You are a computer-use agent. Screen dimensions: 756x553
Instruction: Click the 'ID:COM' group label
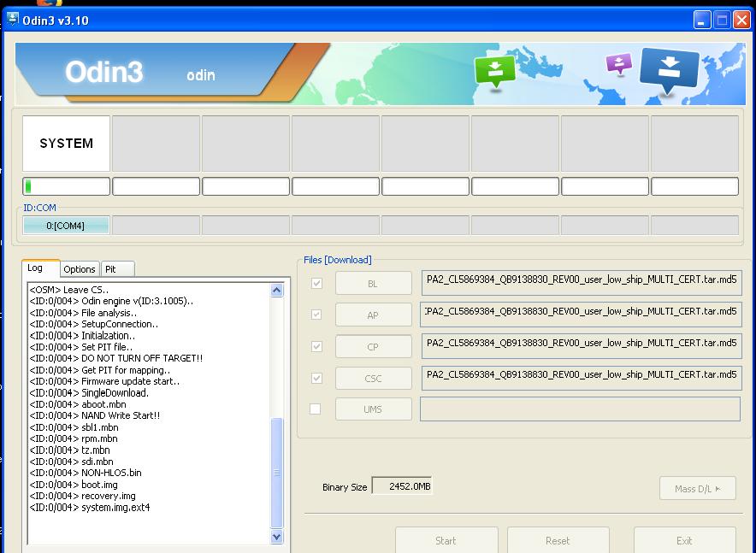point(39,208)
